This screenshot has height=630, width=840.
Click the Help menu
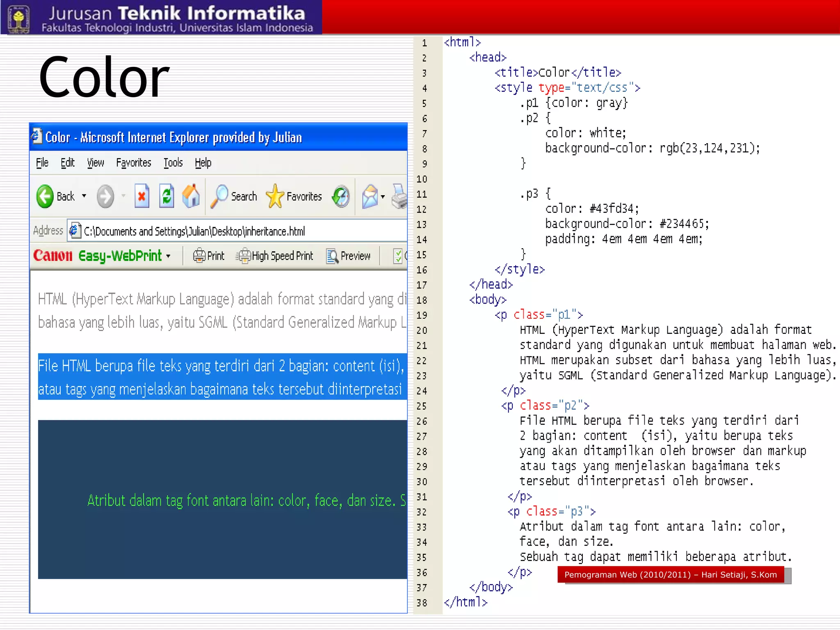[x=203, y=163]
